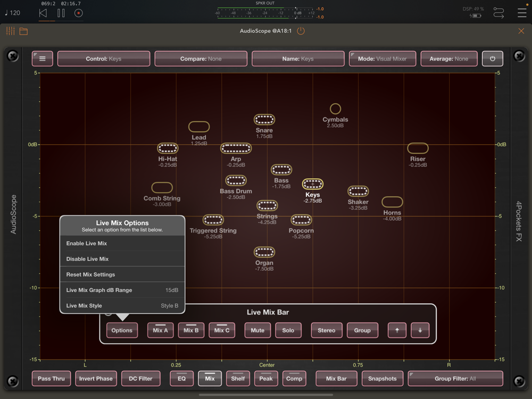Click the SPKR OUT level meter
532x399 pixels.
tap(265, 13)
